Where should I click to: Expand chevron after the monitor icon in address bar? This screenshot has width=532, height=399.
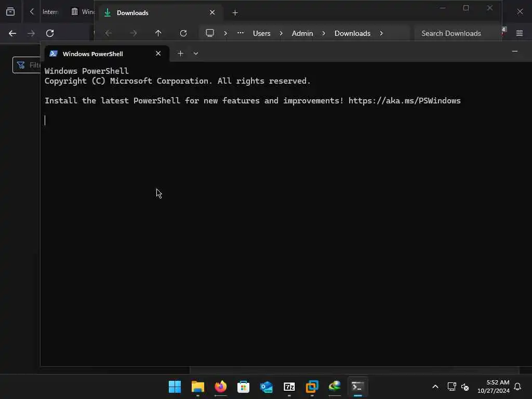pos(225,33)
